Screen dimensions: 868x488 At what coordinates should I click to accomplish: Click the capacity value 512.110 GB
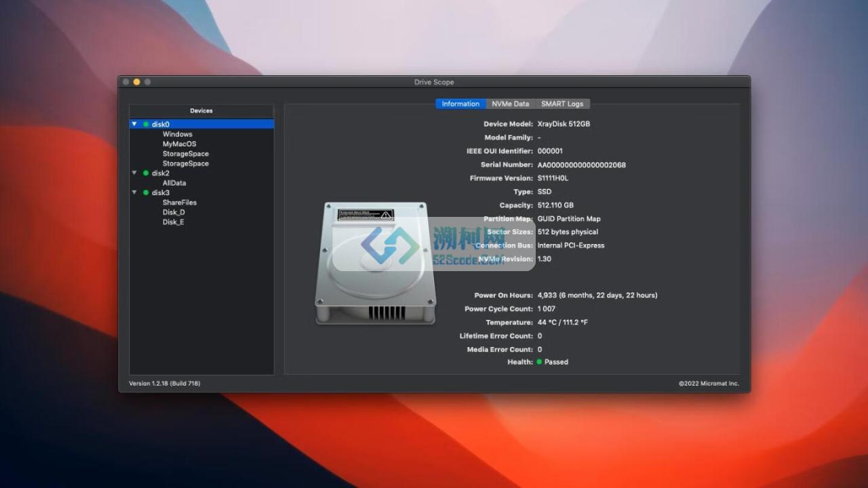click(x=555, y=205)
